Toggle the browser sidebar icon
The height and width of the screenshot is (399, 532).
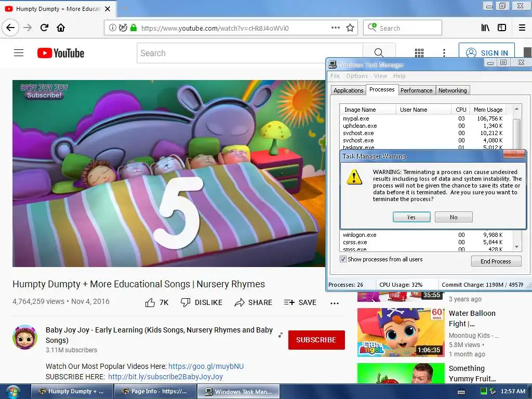point(502,28)
